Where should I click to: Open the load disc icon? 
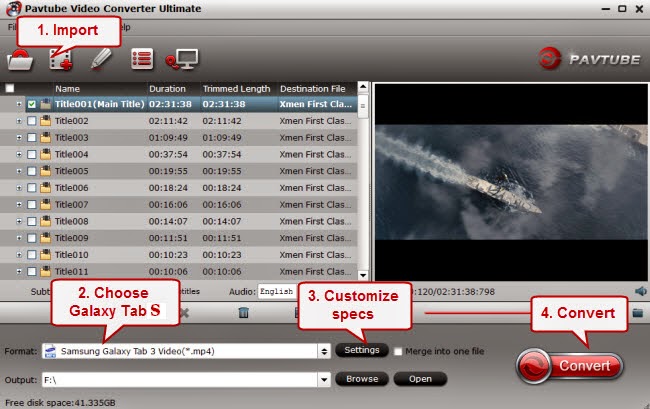[x=20, y=60]
